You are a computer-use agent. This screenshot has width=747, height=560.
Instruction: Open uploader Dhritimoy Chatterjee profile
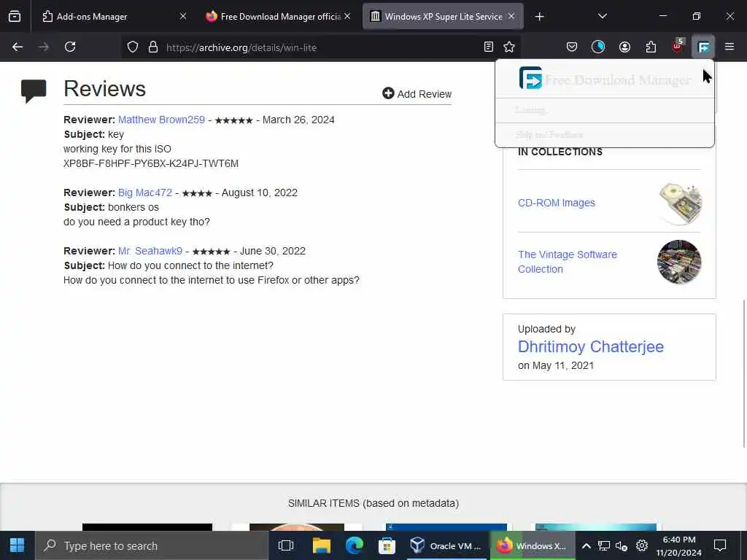click(x=591, y=346)
